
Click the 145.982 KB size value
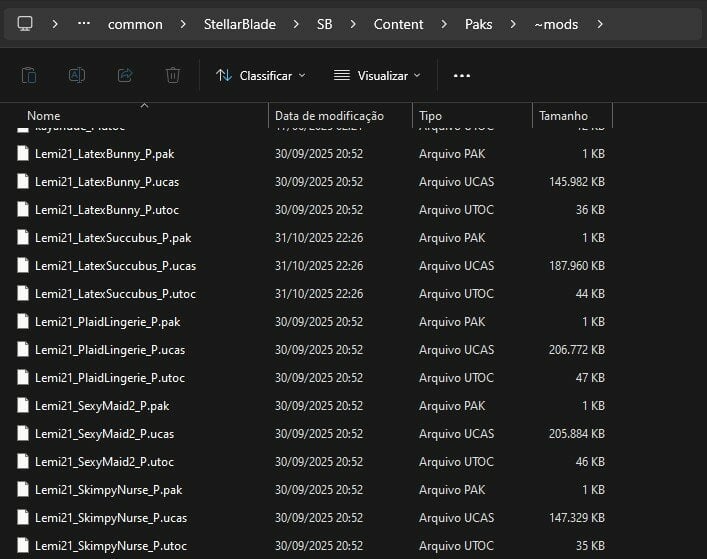(577, 182)
